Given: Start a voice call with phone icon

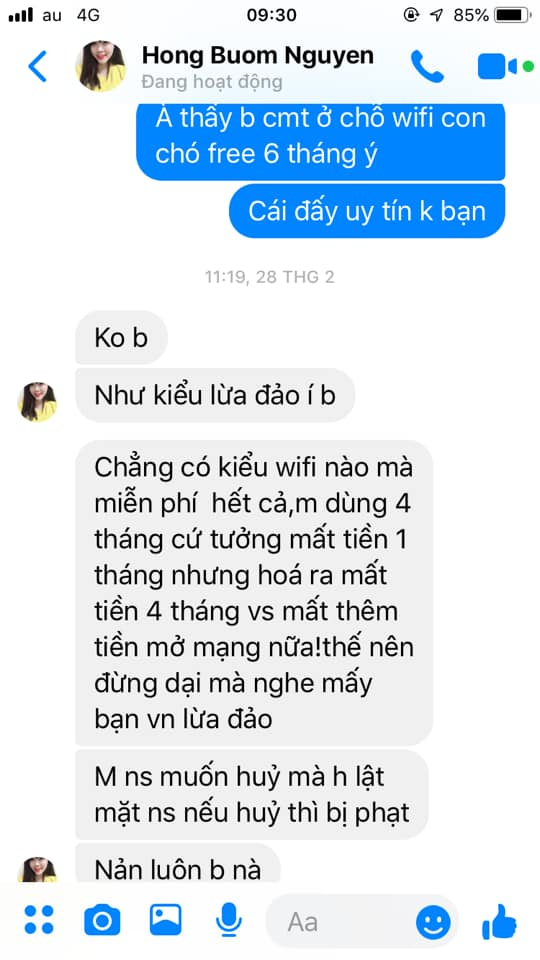Looking at the screenshot, I should 427,66.
